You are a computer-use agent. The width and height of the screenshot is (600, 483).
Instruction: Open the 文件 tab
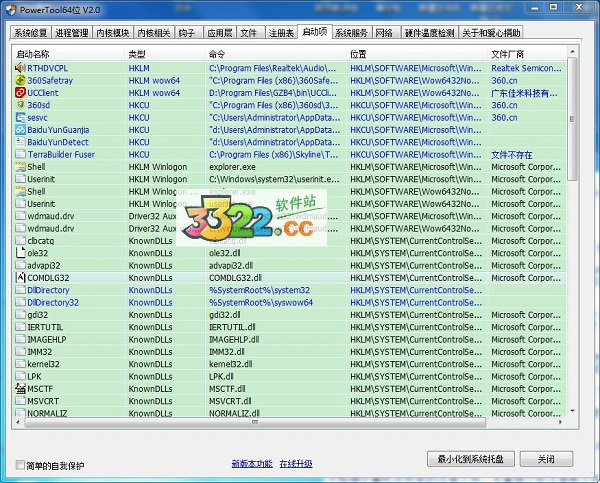pyautogui.click(x=250, y=33)
